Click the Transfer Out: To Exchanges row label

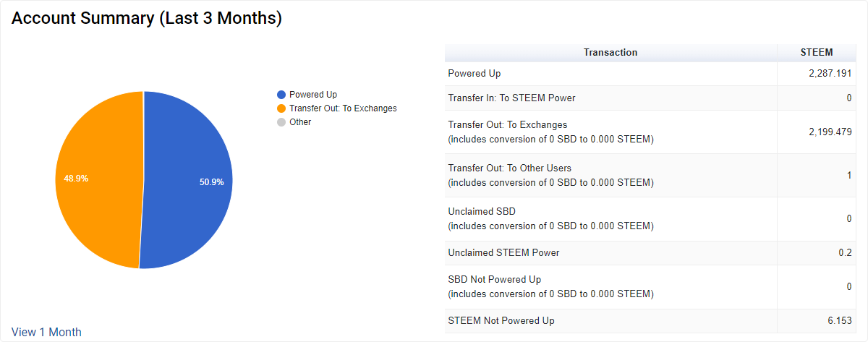click(x=508, y=125)
